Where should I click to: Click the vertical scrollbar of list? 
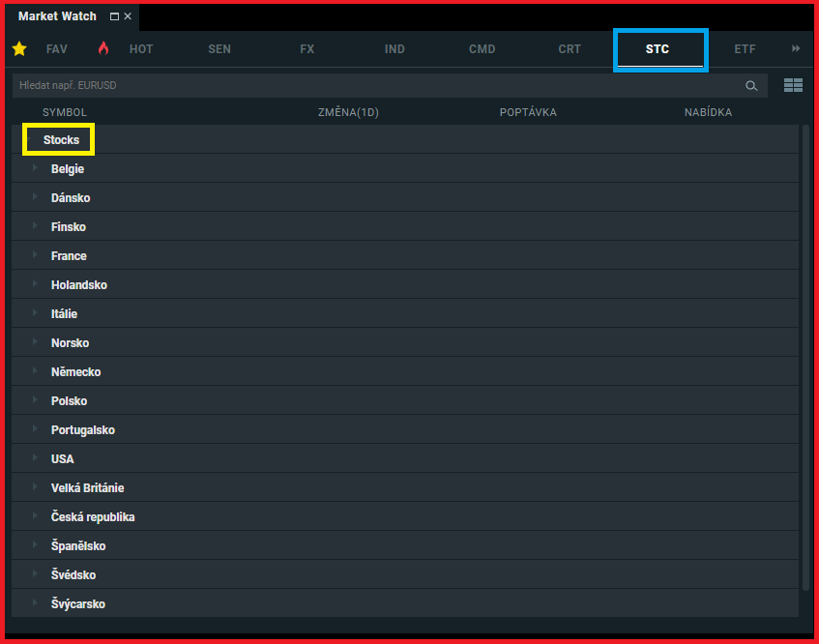(805, 358)
